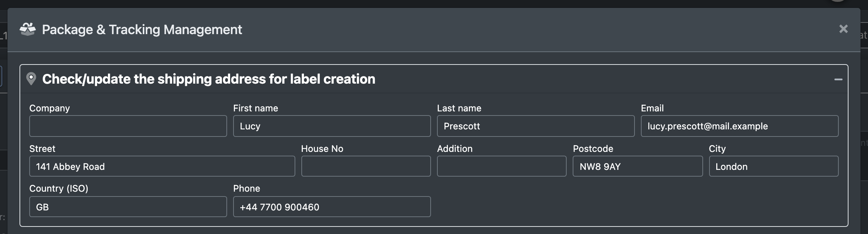This screenshot has height=234, width=868.
Task: Click the 'Street' label
Action: [42, 148]
